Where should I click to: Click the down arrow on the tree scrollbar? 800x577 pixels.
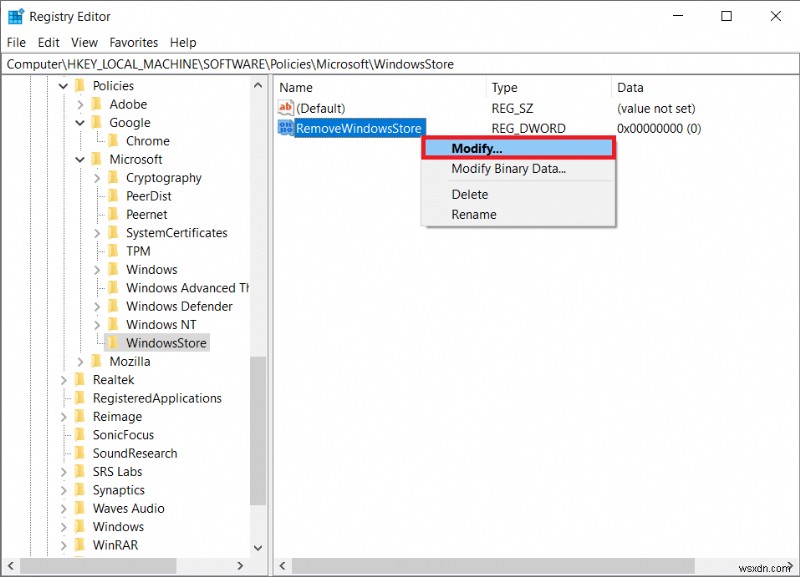coord(258,547)
